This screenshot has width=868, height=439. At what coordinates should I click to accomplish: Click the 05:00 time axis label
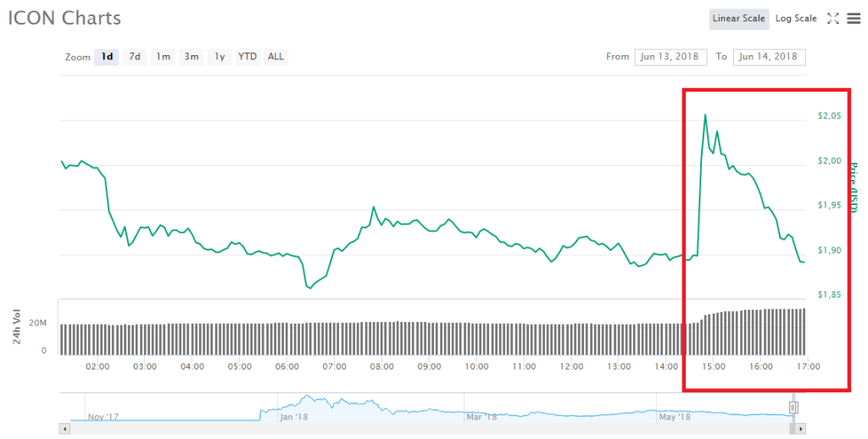[240, 366]
